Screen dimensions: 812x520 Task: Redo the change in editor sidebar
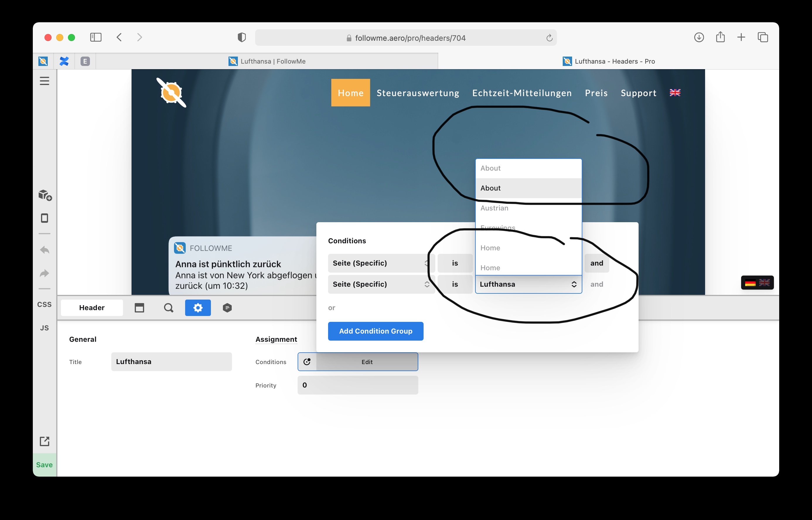pyautogui.click(x=45, y=273)
